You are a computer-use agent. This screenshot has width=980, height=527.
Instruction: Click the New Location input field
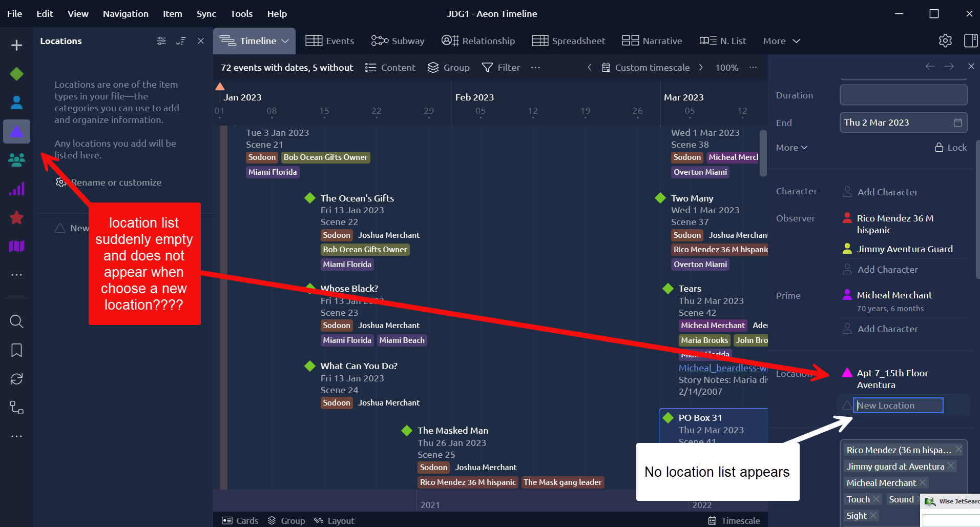coord(898,406)
